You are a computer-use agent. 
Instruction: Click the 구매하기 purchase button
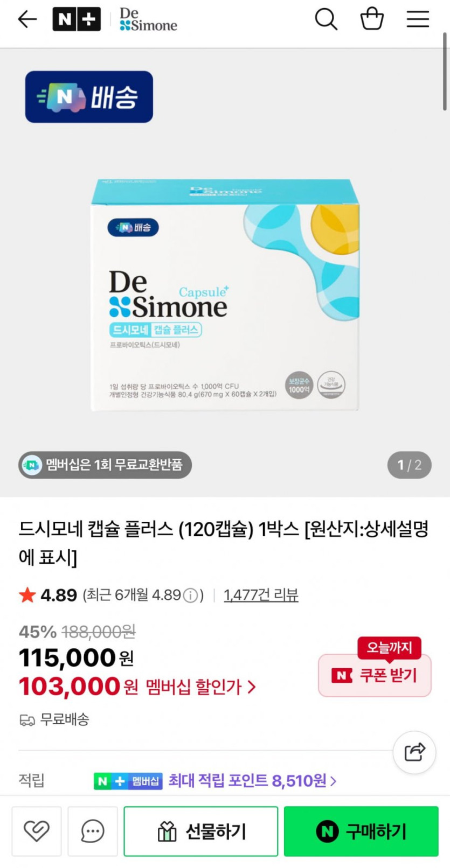[361, 831]
